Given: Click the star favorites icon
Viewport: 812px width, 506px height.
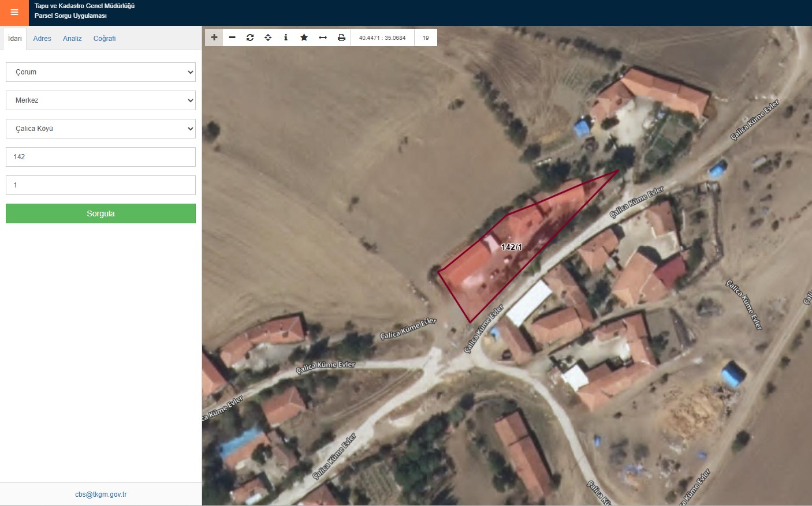Looking at the screenshot, I should point(304,38).
